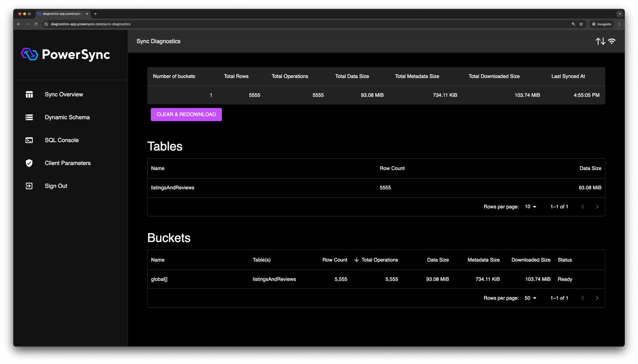Go to previous page in Tables
This screenshot has width=638, height=364.
583,207
